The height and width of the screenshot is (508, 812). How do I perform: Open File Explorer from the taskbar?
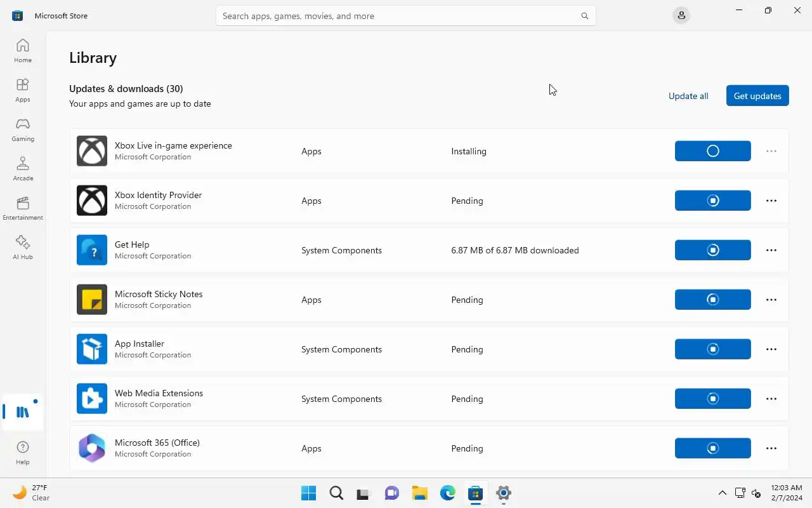click(420, 493)
